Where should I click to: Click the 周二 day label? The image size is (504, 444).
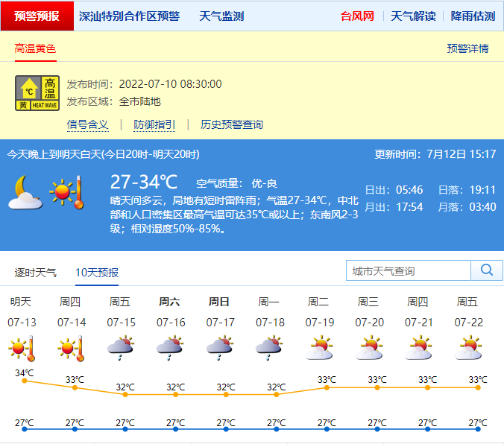[318, 302]
